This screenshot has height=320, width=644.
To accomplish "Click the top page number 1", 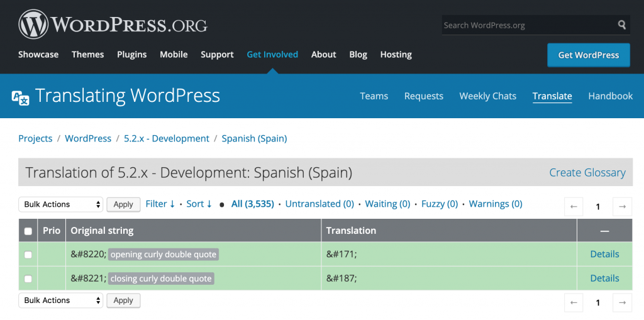I will coord(598,207).
